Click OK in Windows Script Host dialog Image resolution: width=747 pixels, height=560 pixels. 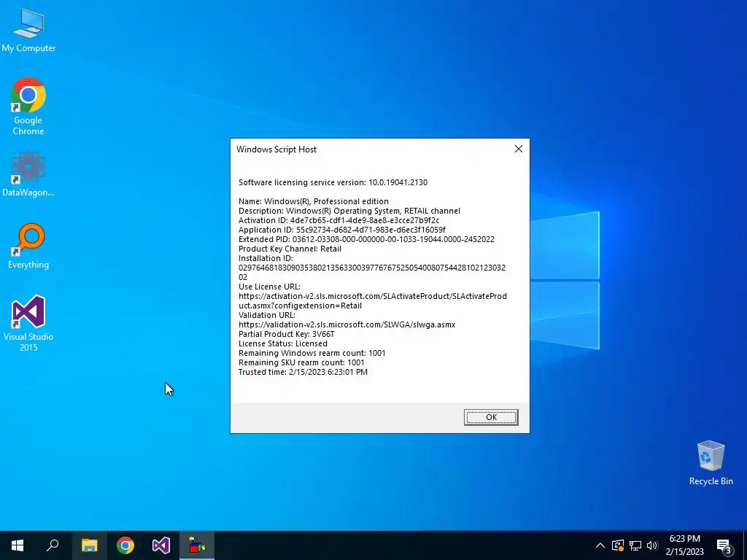point(491,417)
